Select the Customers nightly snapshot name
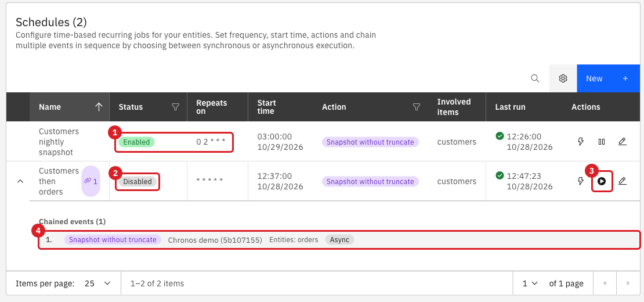This screenshot has height=302, width=644. click(x=59, y=142)
